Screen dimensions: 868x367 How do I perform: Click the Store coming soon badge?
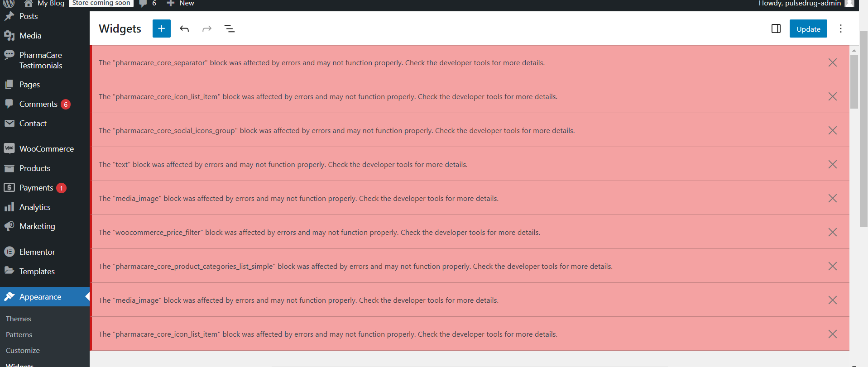coord(101,3)
